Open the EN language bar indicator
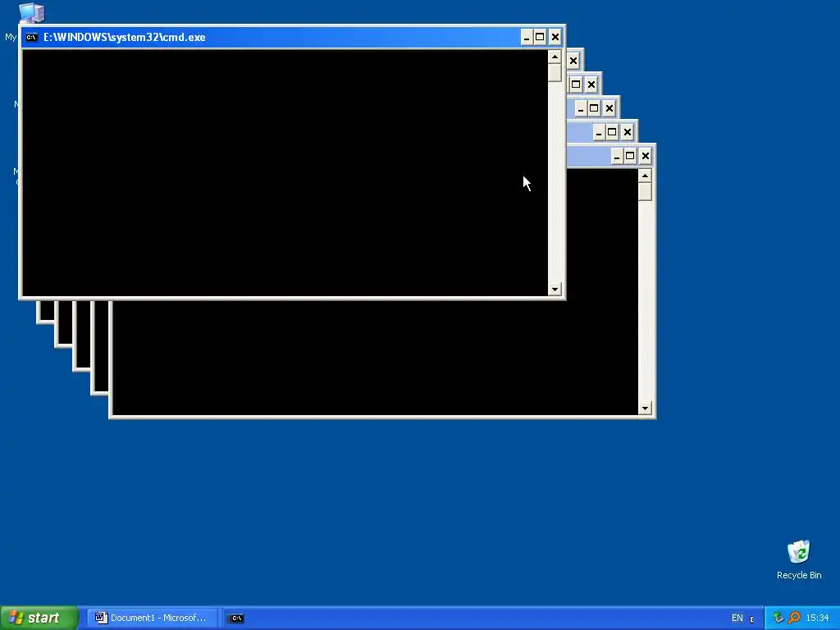840x630 pixels. [737, 619]
